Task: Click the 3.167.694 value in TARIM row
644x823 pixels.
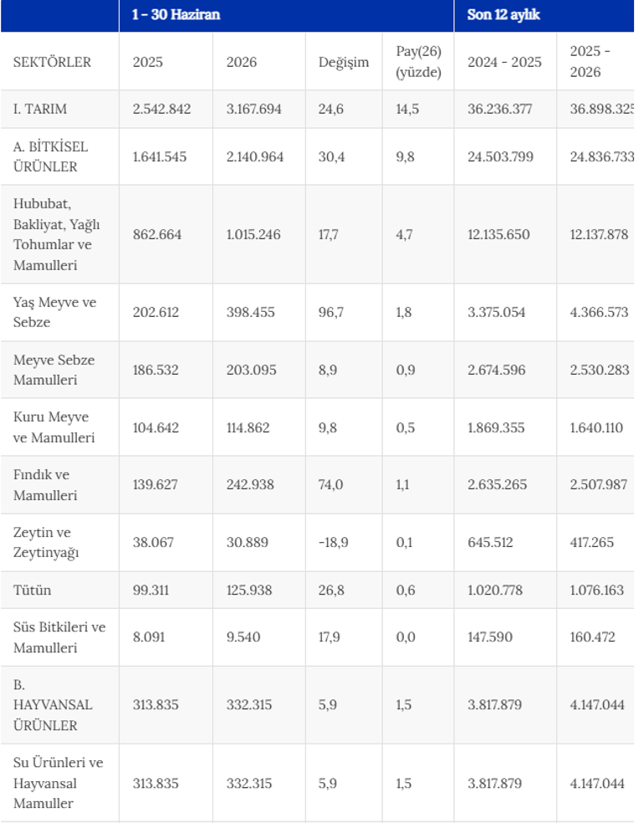Action: coord(253,109)
